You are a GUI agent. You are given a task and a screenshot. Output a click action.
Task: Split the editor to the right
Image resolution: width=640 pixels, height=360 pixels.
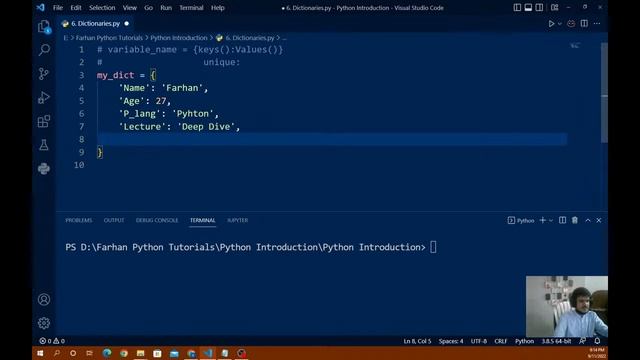584,24
